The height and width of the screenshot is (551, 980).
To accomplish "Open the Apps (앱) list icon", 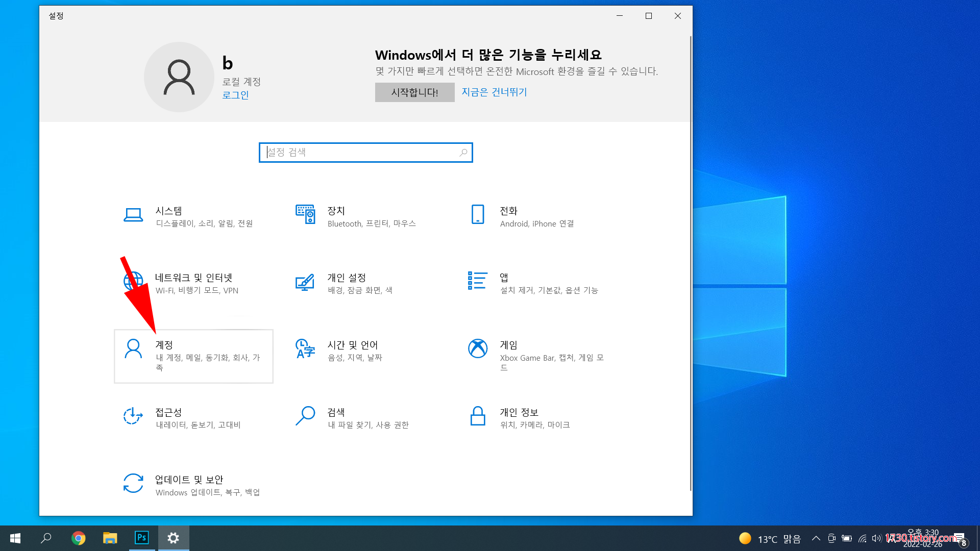I will click(478, 281).
